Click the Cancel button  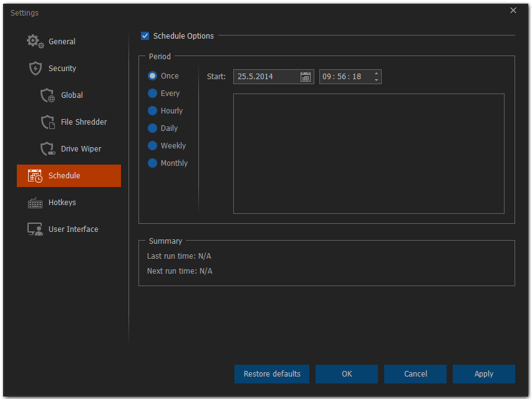pyautogui.click(x=415, y=374)
